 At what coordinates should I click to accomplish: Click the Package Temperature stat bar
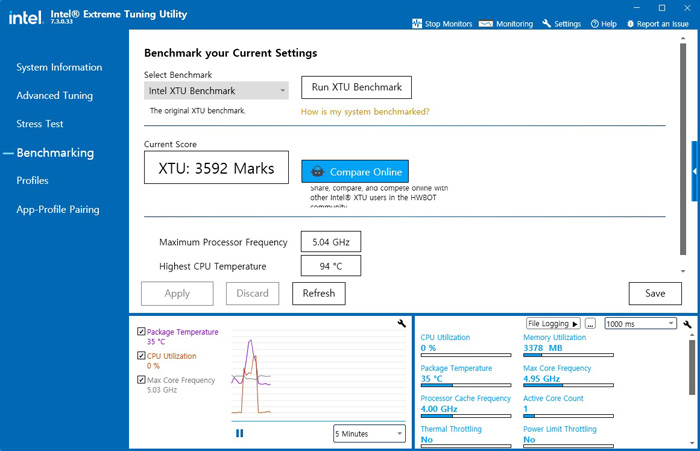tap(466, 385)
